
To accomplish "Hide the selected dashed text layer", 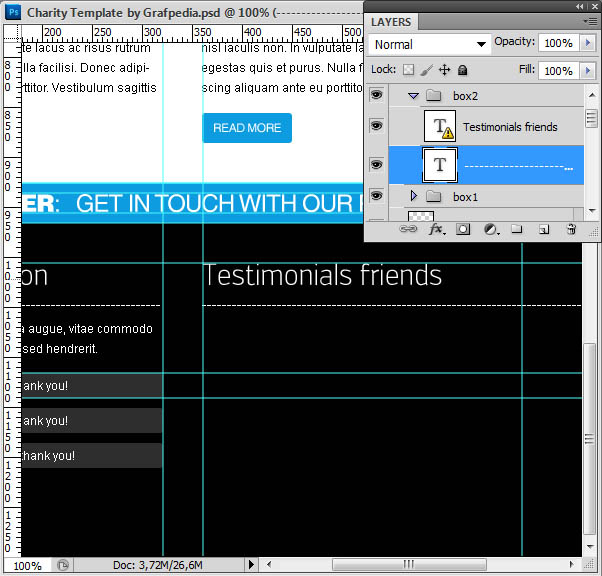I will [x=376, y=165].
